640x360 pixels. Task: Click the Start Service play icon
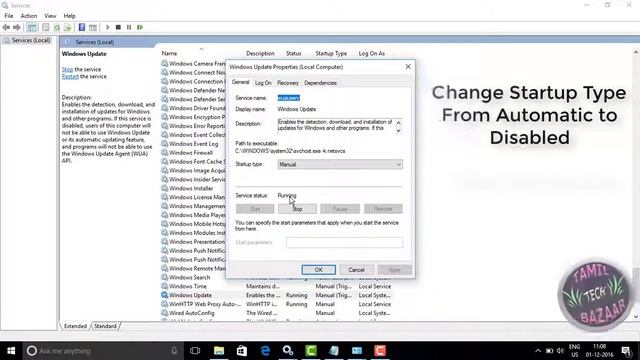pos(107,27)
